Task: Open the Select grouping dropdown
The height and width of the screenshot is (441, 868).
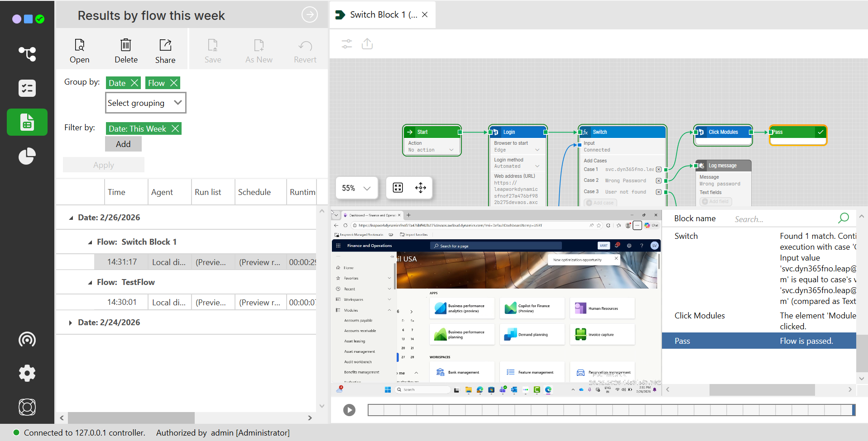Action: [145, 103]
